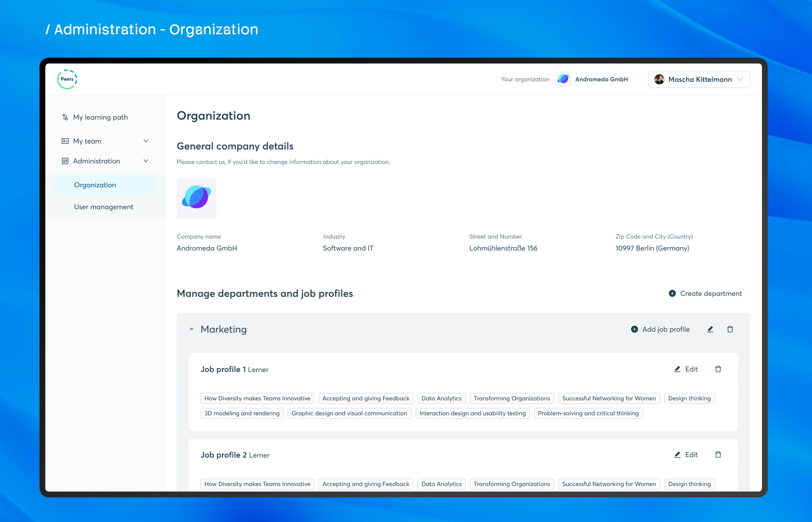Open User management in the sidebar
The width and height of the screenshot is (812, 522).
click(x=104, y=207)
